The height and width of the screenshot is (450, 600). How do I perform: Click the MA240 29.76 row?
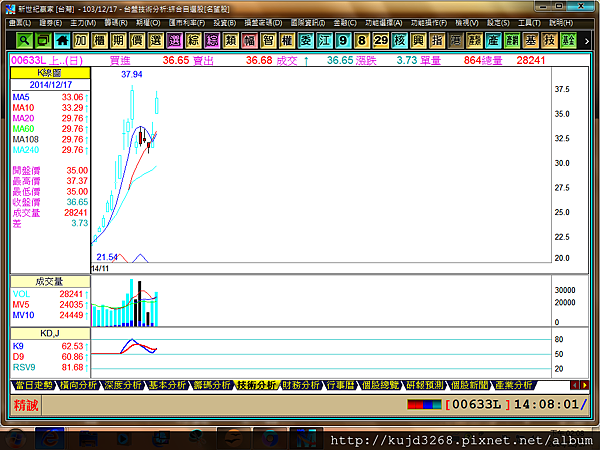click(x=50, y=150)
